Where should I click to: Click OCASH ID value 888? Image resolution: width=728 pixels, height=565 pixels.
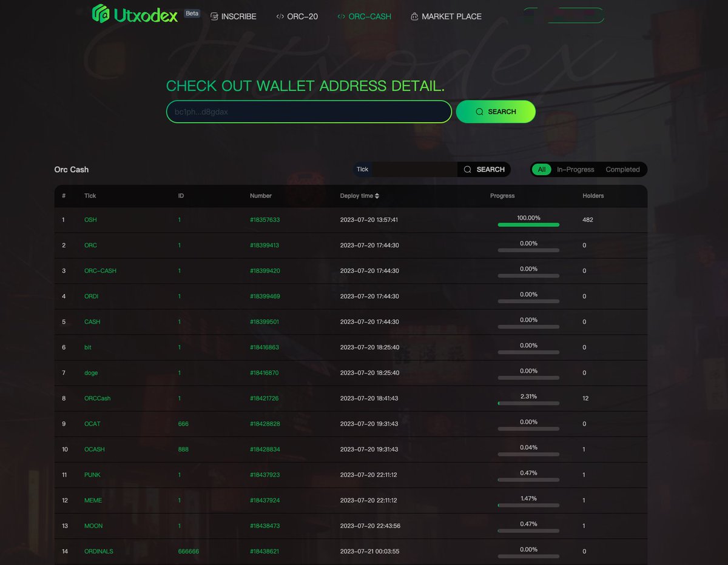[x=183, y=449]
